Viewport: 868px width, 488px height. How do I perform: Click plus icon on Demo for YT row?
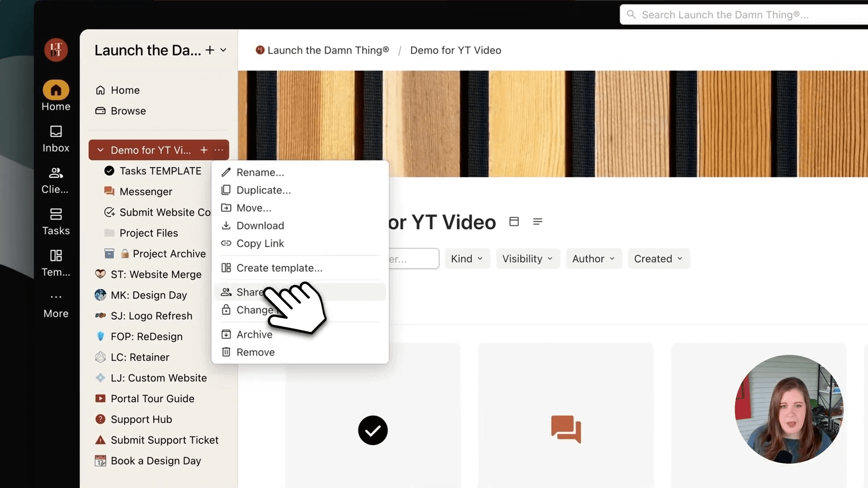point(204,150)
